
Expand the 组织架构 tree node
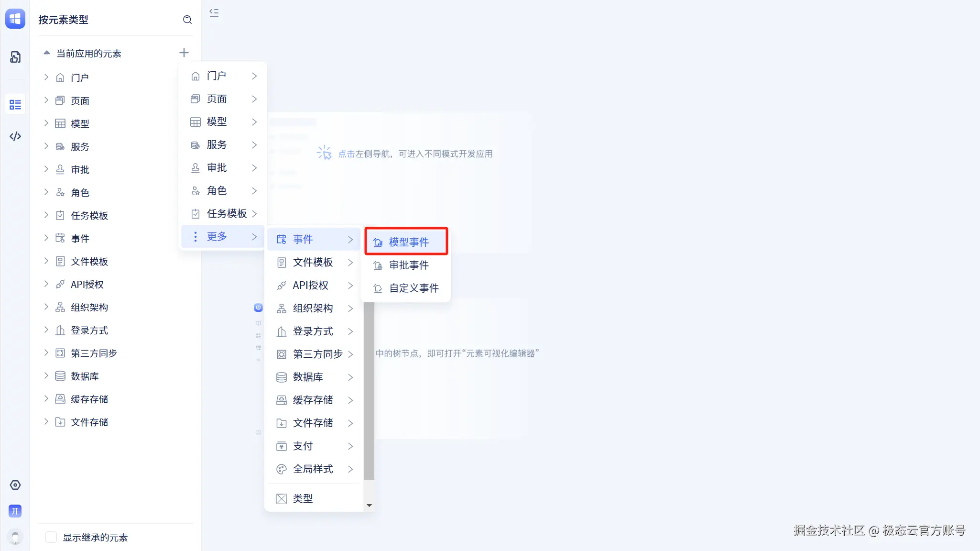(46, 307)
